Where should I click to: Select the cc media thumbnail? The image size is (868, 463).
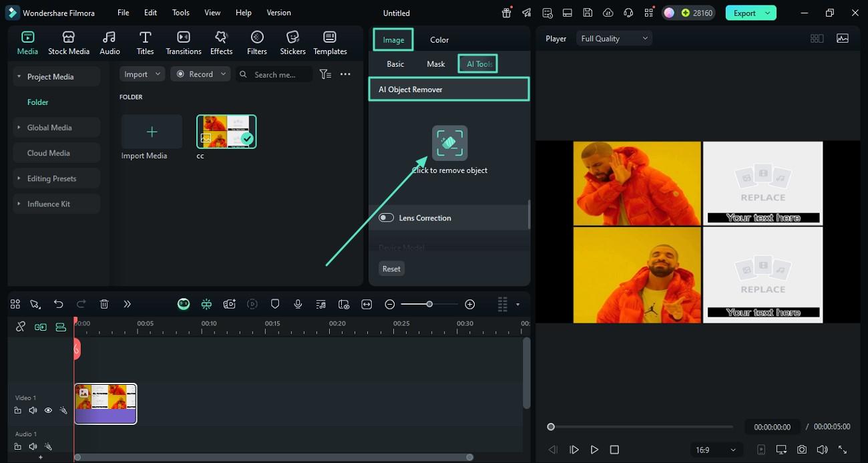[x=226, y=132]
